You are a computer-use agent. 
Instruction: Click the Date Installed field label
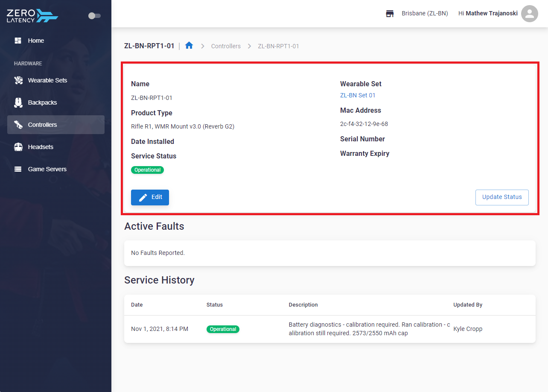pyautogui.click(x=152, y=141)
